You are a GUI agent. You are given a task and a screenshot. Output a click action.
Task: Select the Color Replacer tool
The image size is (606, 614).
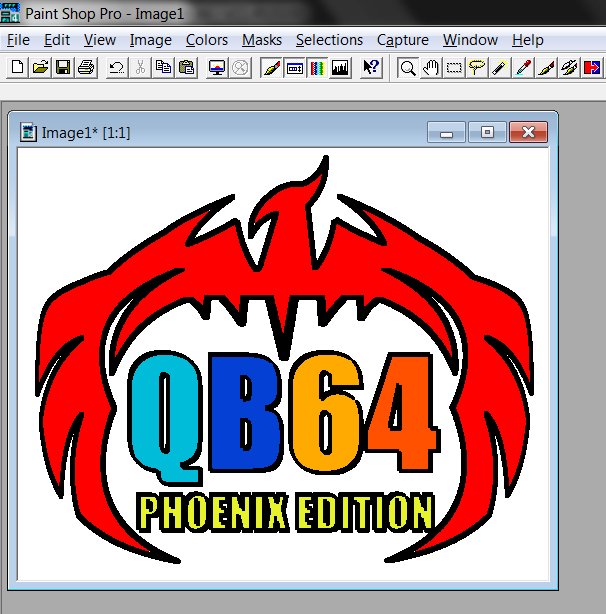tap(592, 68)
